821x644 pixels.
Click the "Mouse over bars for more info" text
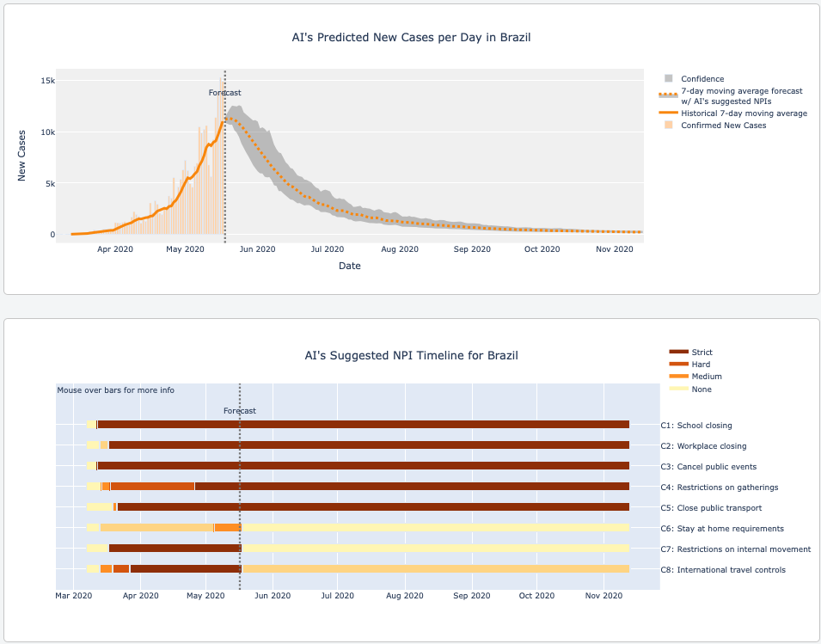click(x=116, y=390)
